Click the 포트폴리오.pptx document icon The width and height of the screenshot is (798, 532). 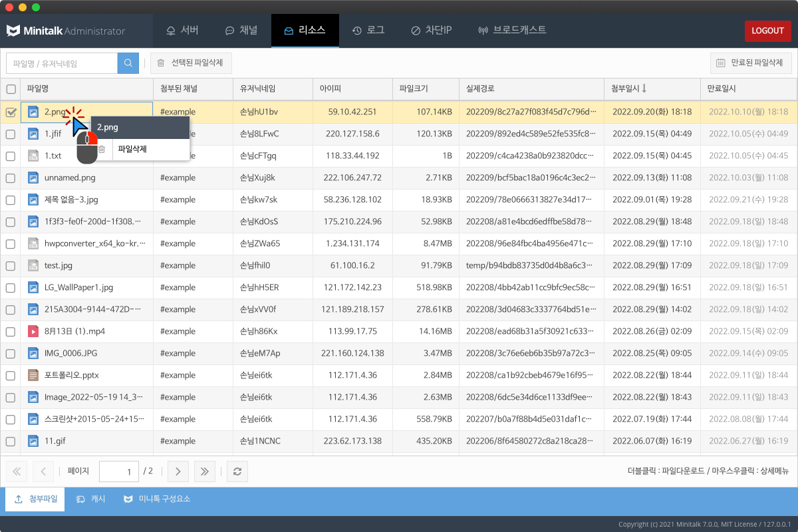pyautogui.click(x=33, y=375)
